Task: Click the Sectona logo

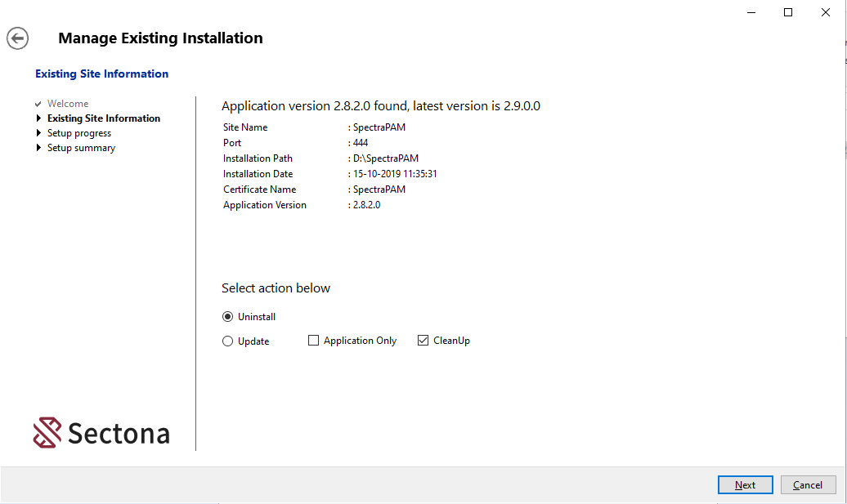Action: tap(101, 433)
